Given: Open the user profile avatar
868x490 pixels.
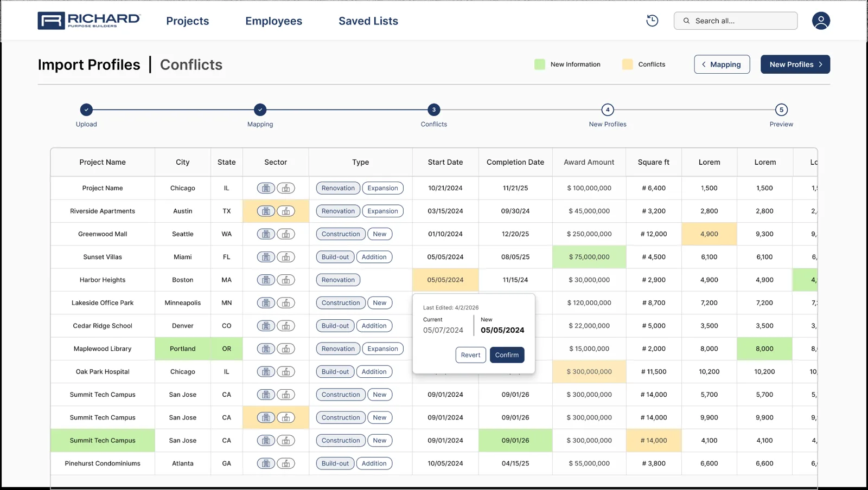Looking at the screenshot, I should [821, 21].
